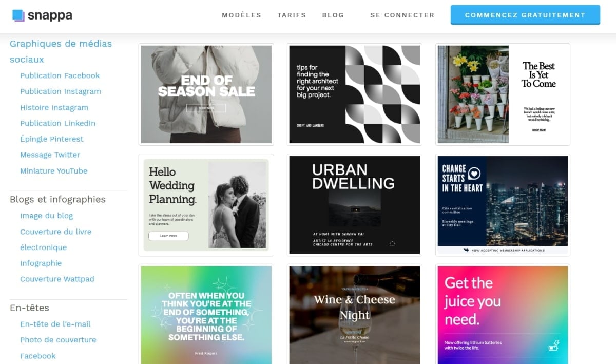Open the End of Season Sale template
This screenshot has height=364, width=616.
[206, 94]
